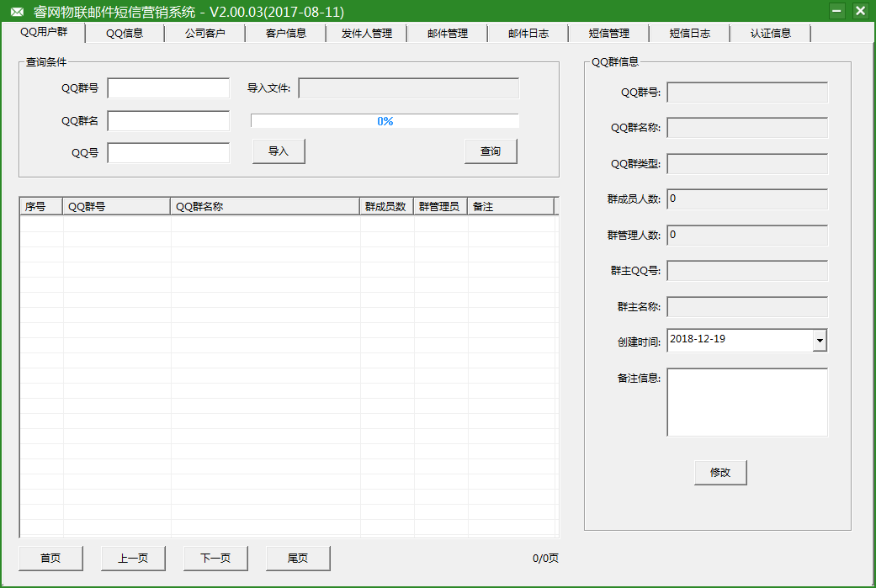Switch to the QQ信息 tab
This screenshot has height=588, width=876.
tap(124, 33)
